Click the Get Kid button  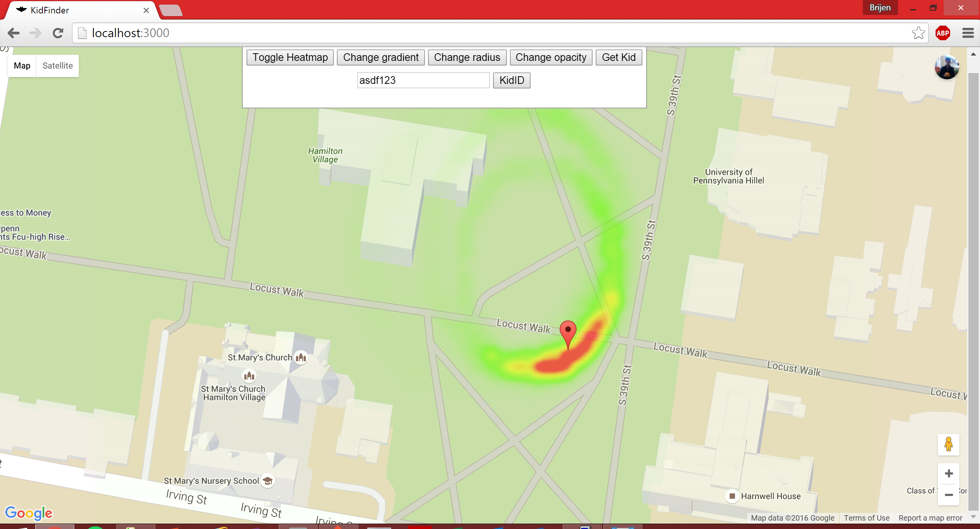pyautogui.click(x=618, y=57)
